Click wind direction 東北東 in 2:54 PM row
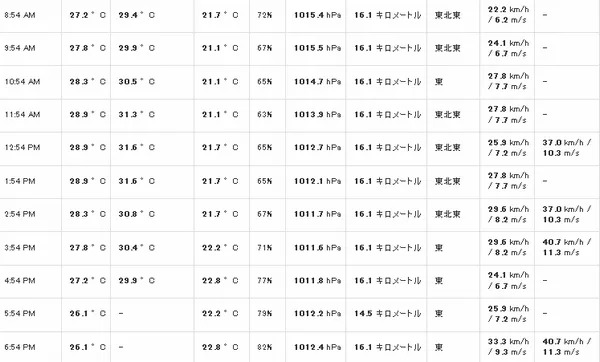 (447, 214)
